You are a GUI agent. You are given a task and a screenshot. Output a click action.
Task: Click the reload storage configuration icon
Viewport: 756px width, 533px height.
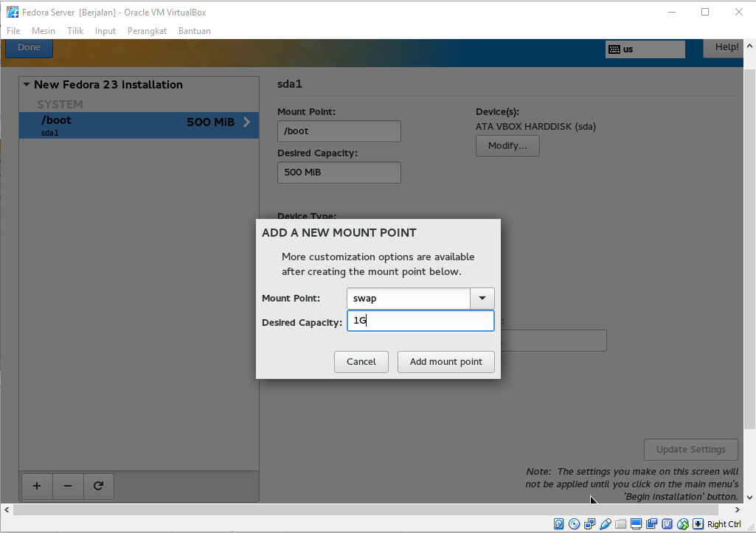(x=98, y=486)
